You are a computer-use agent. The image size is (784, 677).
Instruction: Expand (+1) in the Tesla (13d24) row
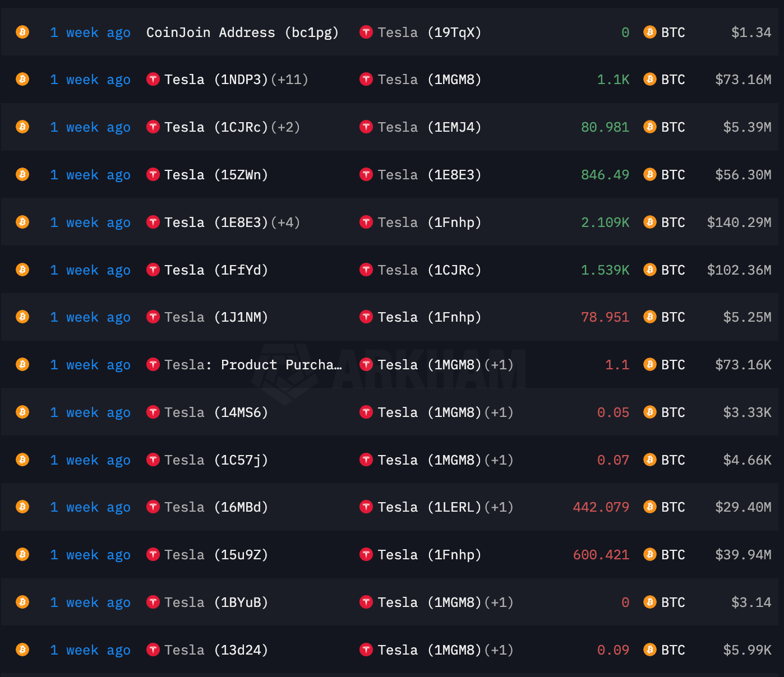tap(499, 650)
